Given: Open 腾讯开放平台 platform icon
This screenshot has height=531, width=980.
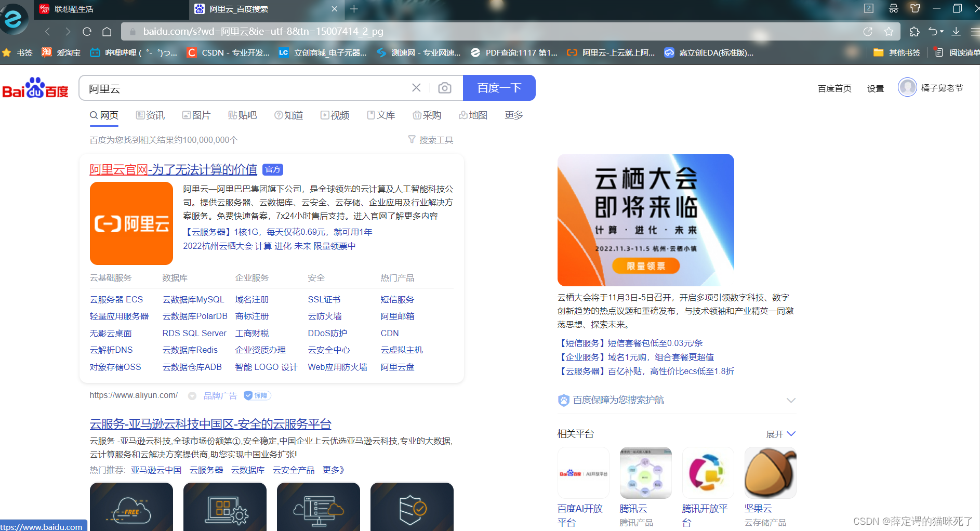Looking at the screenshot, I should point(708,473).
